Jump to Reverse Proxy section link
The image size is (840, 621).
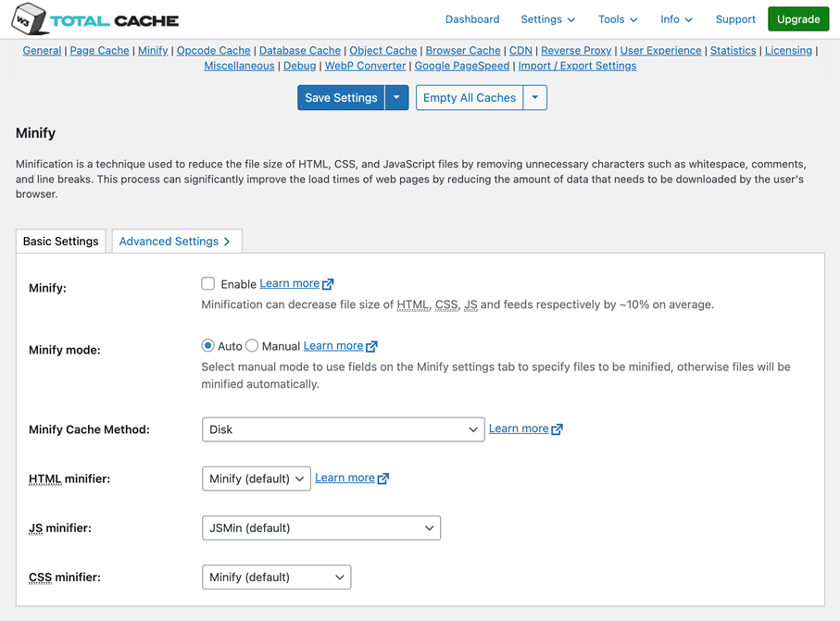pos(576,50)
